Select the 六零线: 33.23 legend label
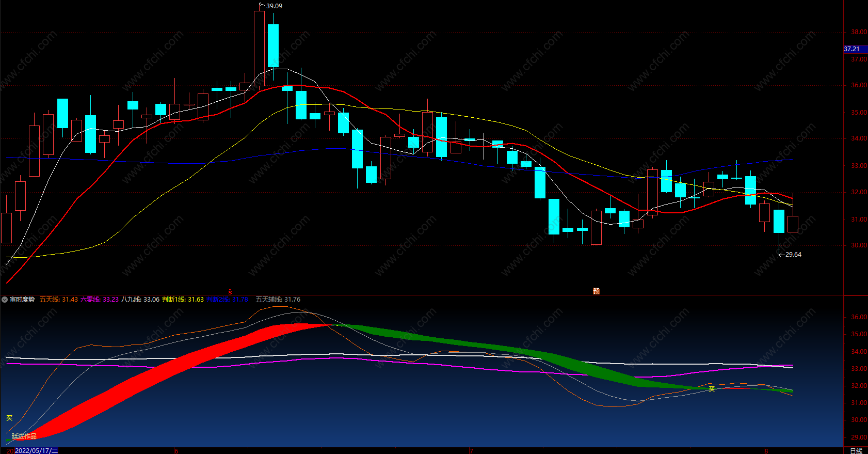This screenshot has width=868, height=454. (100, 300)
